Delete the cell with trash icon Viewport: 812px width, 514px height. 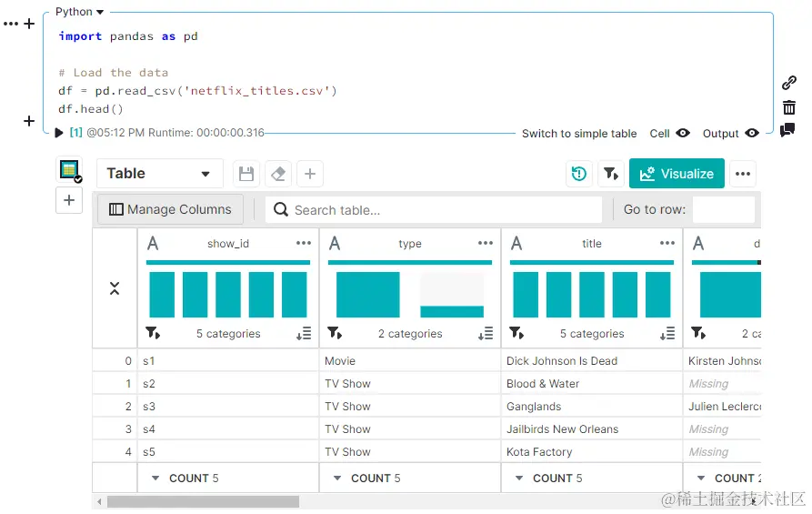pos(788,107)
